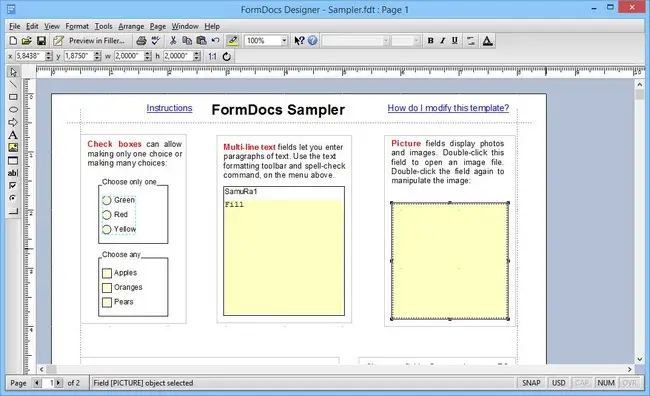650x396 pixels.
Task: Click the font color icon
Action: (488, 41)
